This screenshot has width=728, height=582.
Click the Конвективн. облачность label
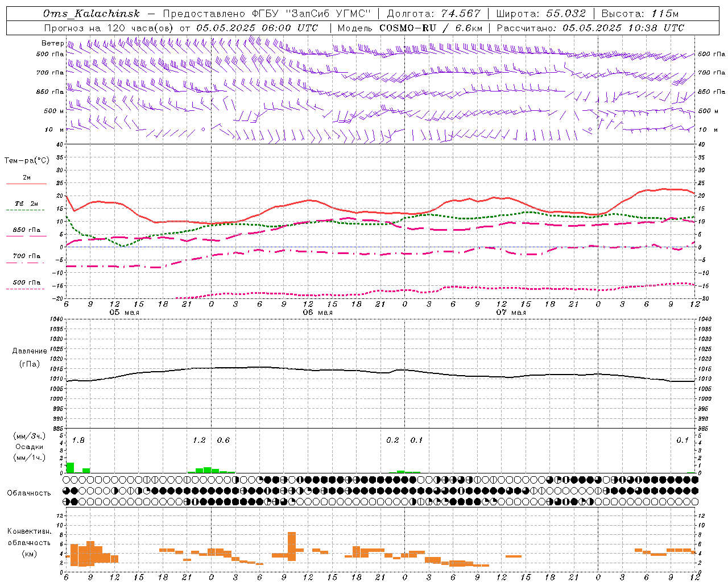(29, 537)
